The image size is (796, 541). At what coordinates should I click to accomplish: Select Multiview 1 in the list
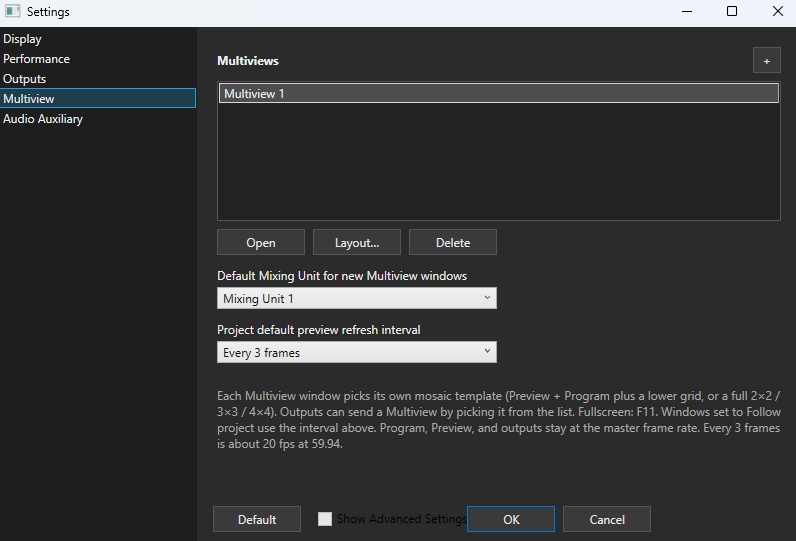tap(499, 93)
